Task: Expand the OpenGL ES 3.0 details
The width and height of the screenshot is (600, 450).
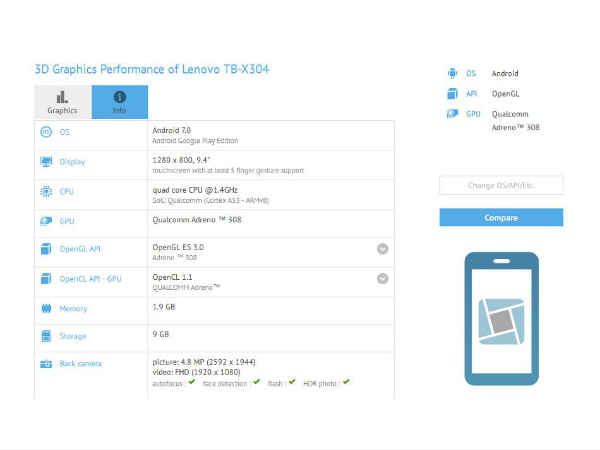Action: tap(383, 249)
